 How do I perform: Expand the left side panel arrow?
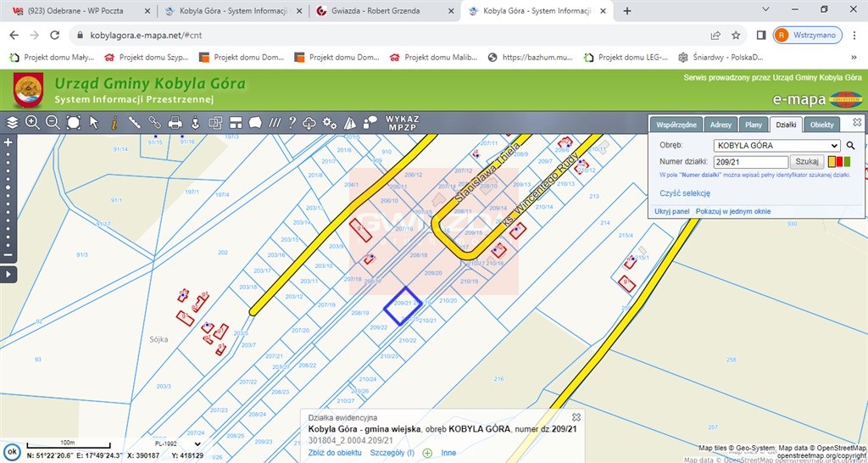8,274
